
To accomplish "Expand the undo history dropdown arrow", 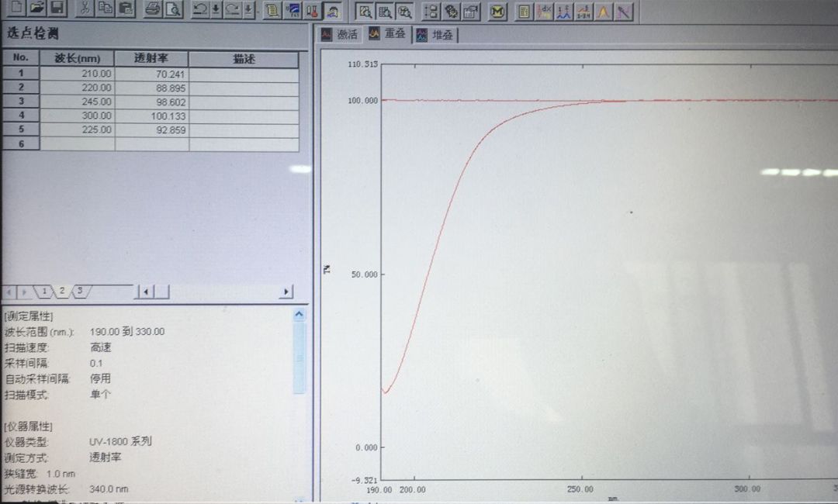I will (216, 10).
